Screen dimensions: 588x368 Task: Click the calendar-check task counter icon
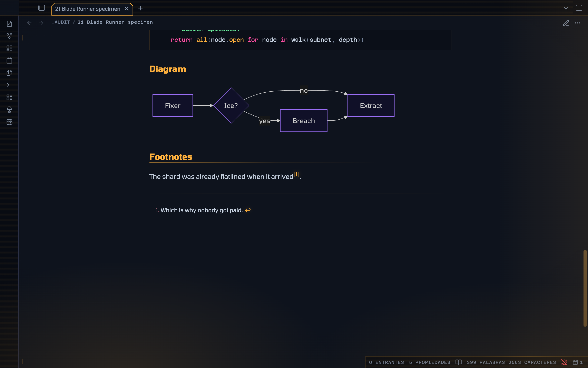tap(575, 362)
